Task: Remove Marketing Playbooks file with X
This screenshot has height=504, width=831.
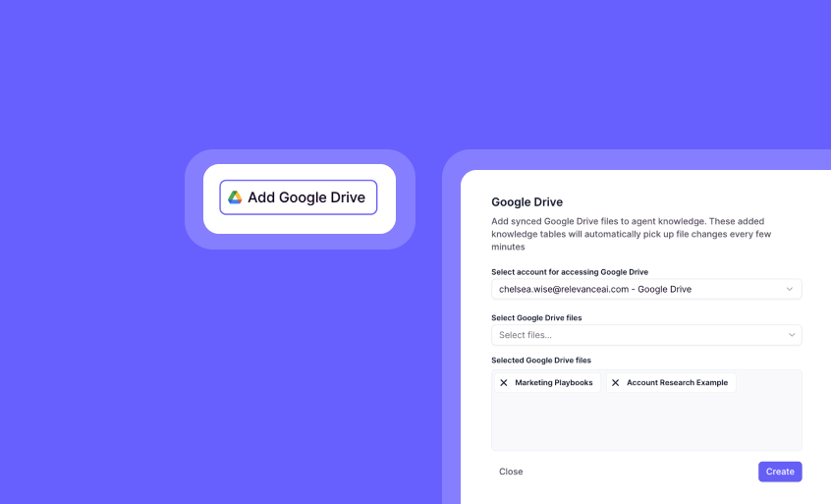Action: coord(504,382)
